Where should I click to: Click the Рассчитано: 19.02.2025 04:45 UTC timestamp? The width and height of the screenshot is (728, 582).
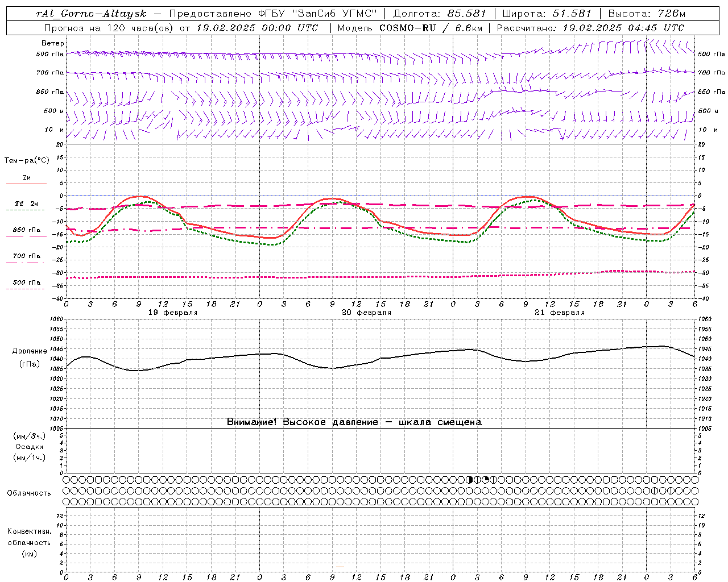click(590, 28)
